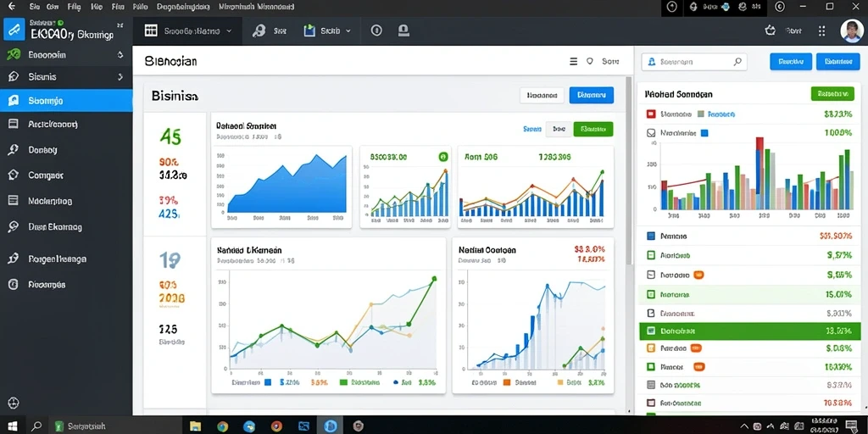Click the green legend square under bottom-left chart
The height and width of the screenshot is (434, 868).
[x=343, y=382]
